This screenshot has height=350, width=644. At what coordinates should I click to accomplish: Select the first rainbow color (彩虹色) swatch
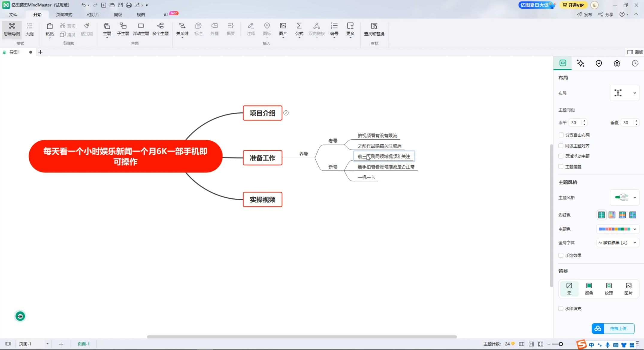tap(601, 215)
